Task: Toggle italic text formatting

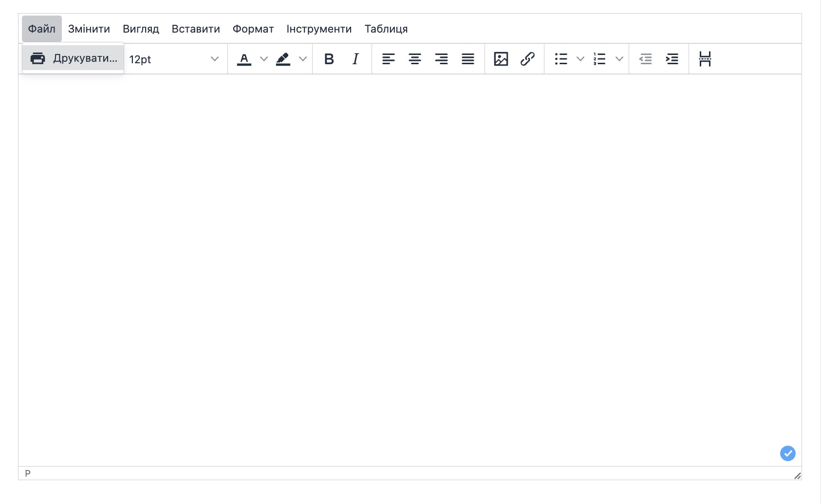Action: coord(355,59)
